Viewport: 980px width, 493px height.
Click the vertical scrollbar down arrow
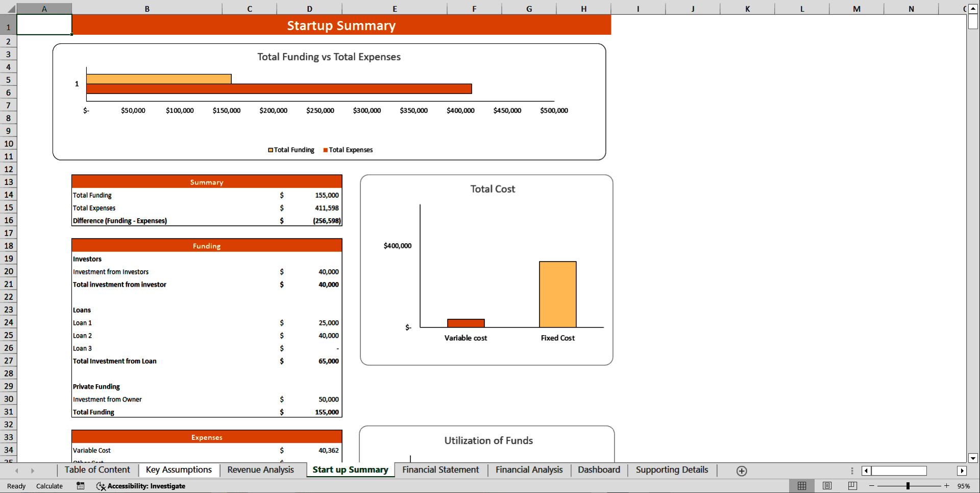click(973, 458)
